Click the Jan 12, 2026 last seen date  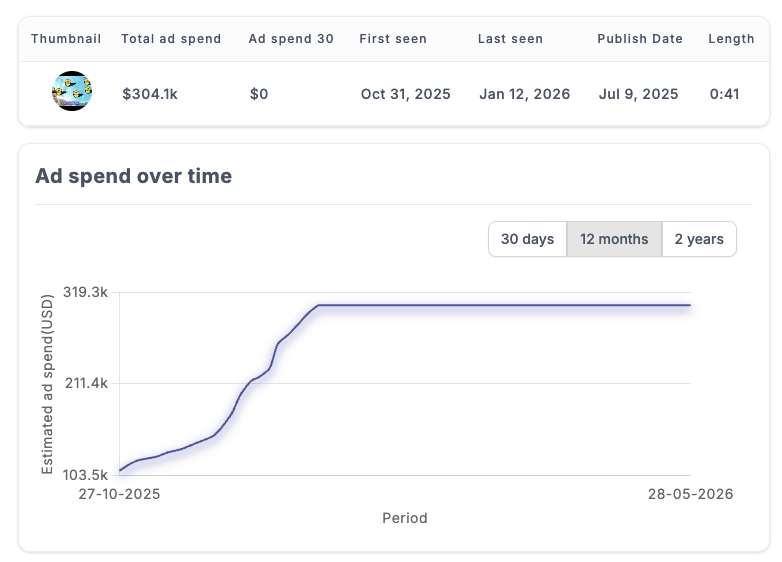(525, 94)
